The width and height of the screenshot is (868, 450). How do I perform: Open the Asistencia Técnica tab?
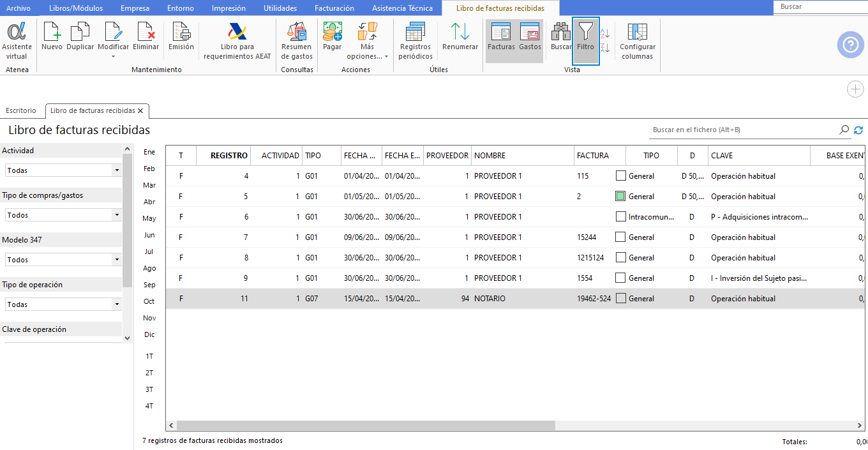402,8
